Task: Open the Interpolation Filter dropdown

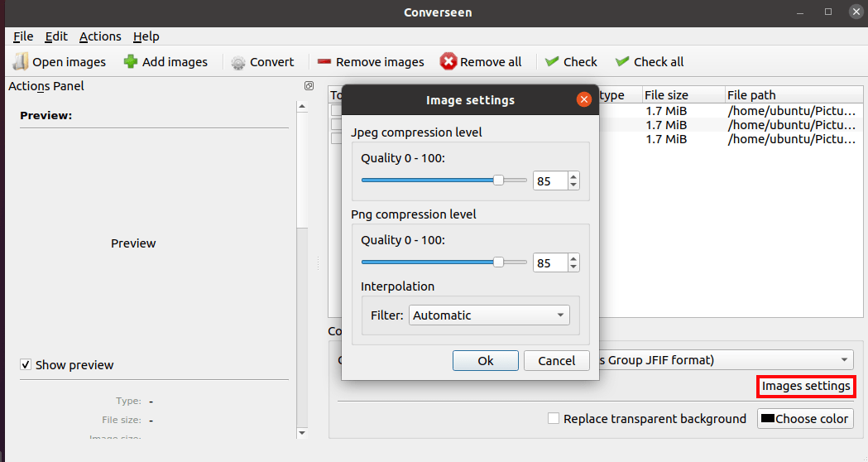Action: click(489, 315)
